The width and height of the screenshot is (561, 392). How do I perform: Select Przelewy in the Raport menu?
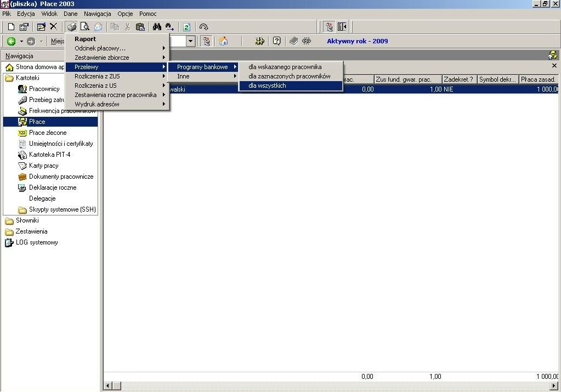point(117,67)
